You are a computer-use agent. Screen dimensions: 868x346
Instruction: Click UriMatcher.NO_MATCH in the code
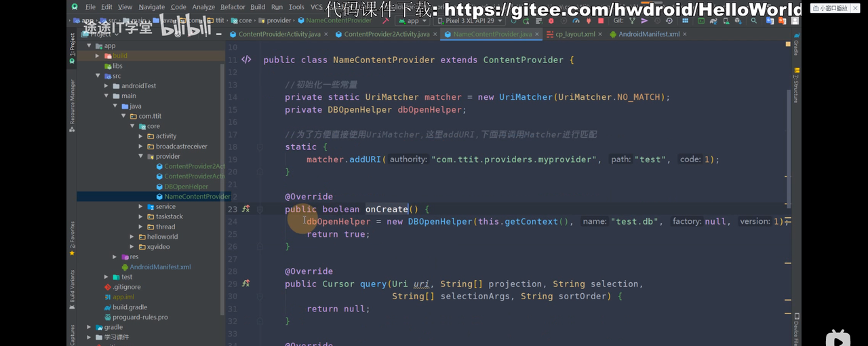(x=609, y=97)
